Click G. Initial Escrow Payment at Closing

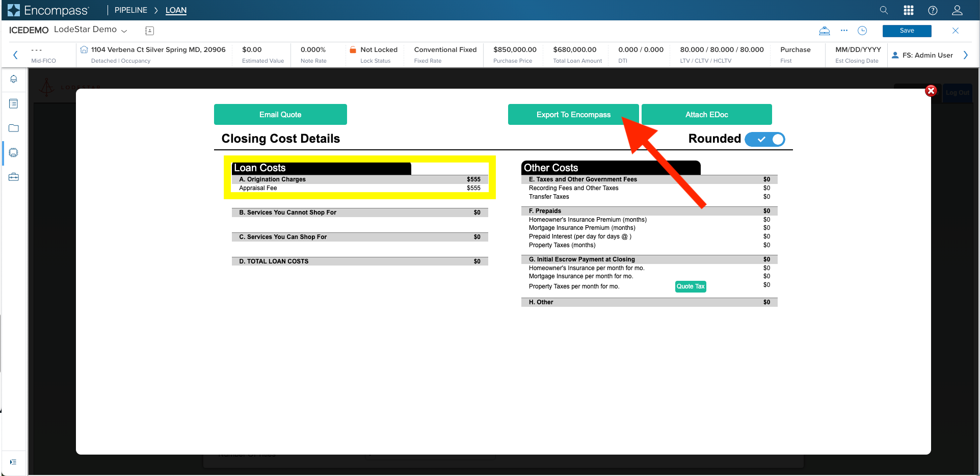[x=649, y=259]
